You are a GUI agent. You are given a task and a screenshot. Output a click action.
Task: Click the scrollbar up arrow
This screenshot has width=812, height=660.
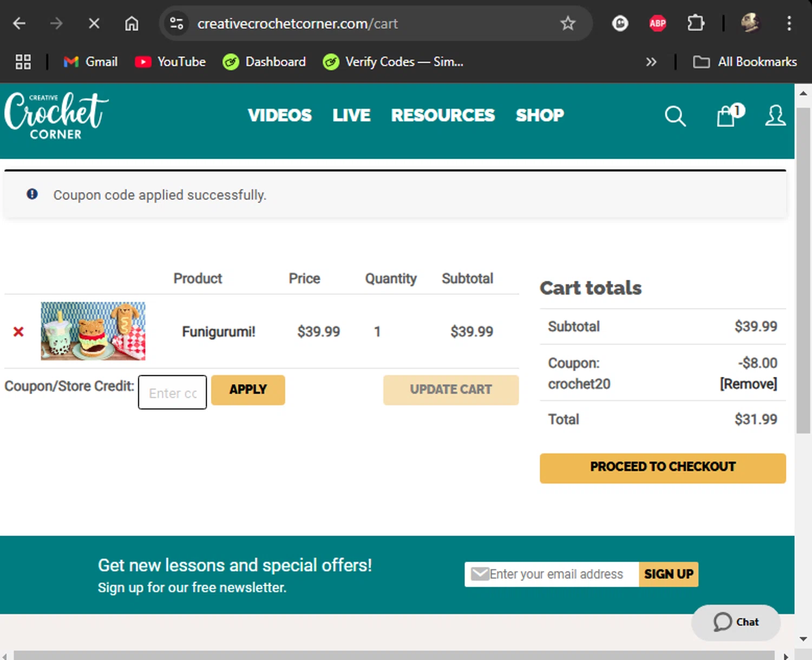tap(803, 93)
